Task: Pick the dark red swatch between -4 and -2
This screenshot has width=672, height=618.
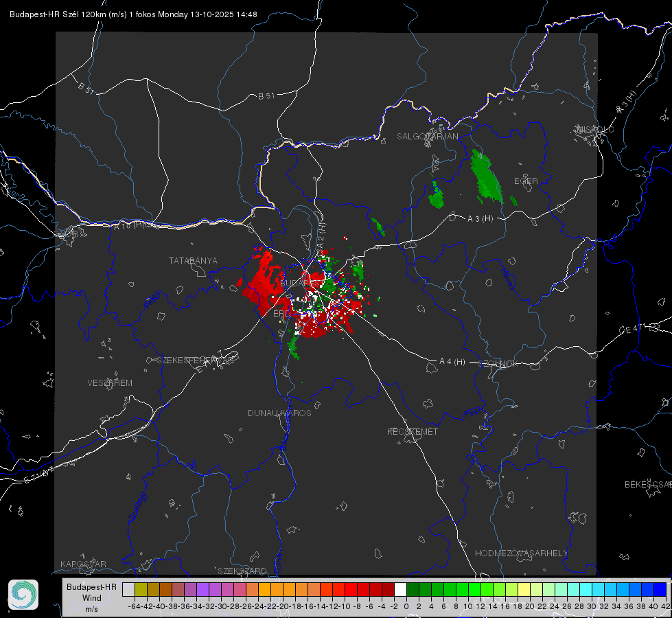Action: point(388,589)
